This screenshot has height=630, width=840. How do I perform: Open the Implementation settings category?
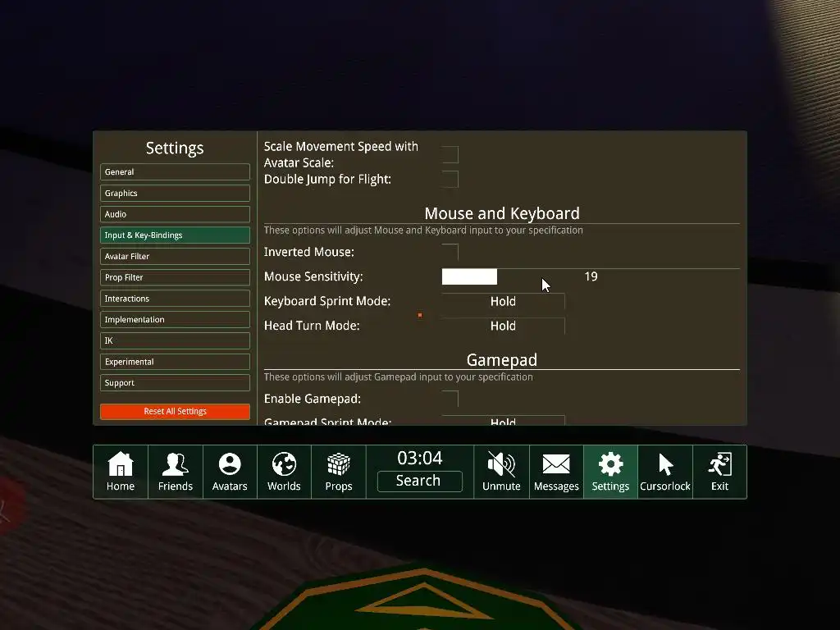tap(175, 319)
